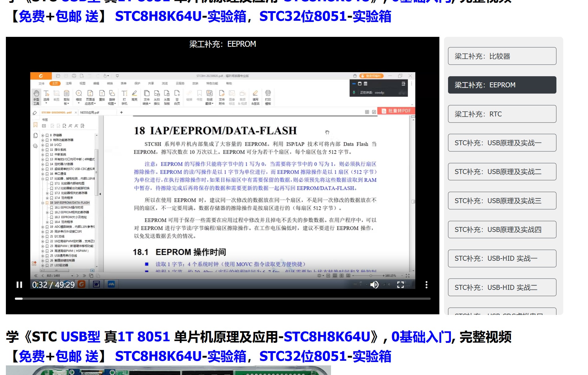Screen dimensions: 588x375
Task: Collapse the 17 比较器 bookmark node
Action: coord(43,179)
